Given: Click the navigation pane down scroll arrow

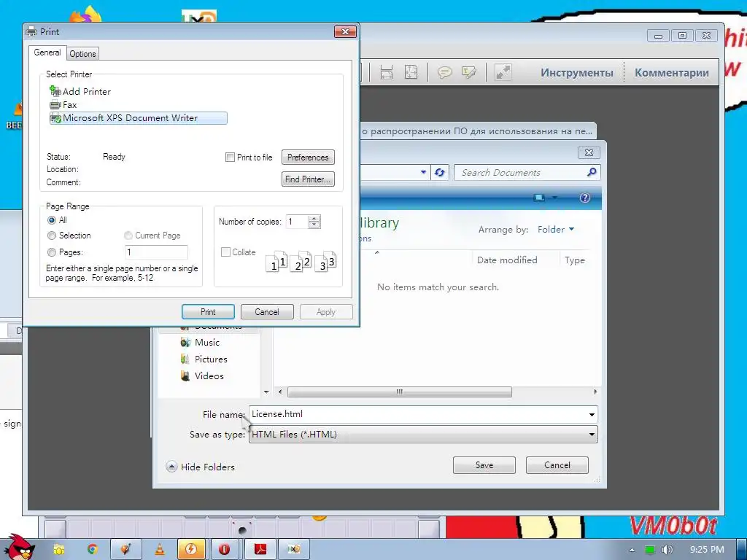Looking at the screenshot, I should pyautogui.click(x=266, y=392).
